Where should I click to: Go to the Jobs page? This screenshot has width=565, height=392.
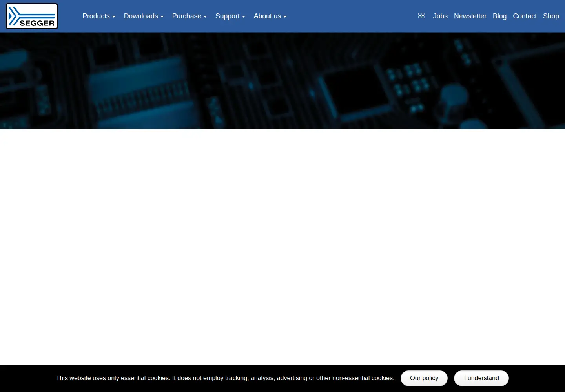[440, 16]
